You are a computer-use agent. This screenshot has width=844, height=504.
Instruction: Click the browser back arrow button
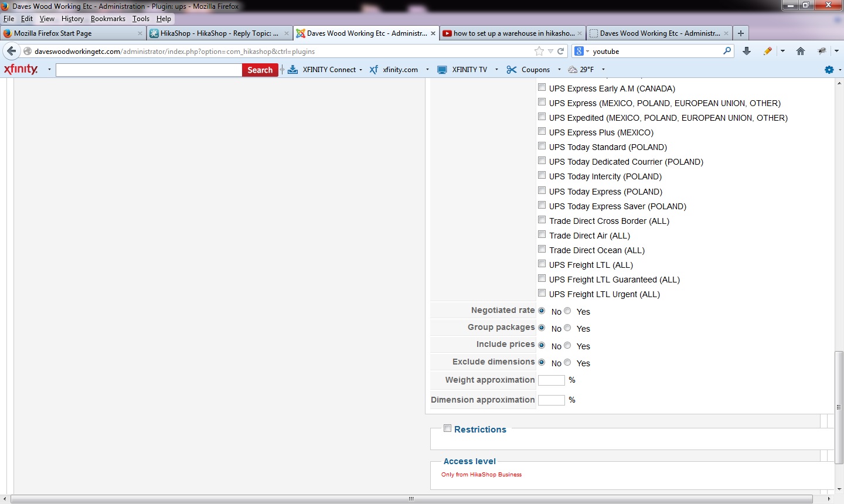pyautogui.click(x=11, y=51)
